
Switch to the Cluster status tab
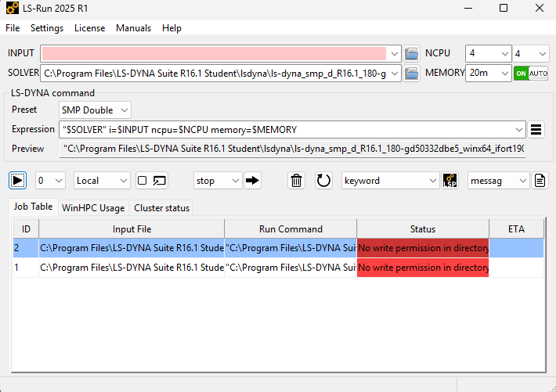[161, 208]
